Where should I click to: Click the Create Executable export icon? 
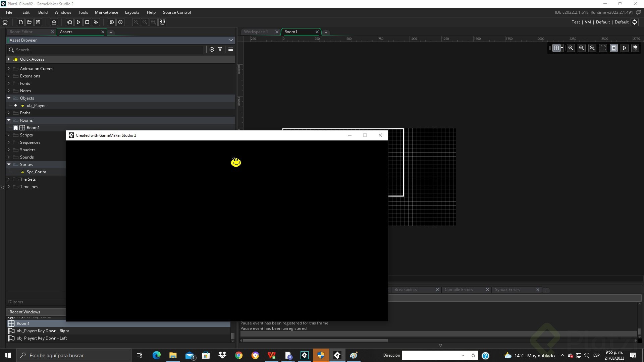(54, 22)
